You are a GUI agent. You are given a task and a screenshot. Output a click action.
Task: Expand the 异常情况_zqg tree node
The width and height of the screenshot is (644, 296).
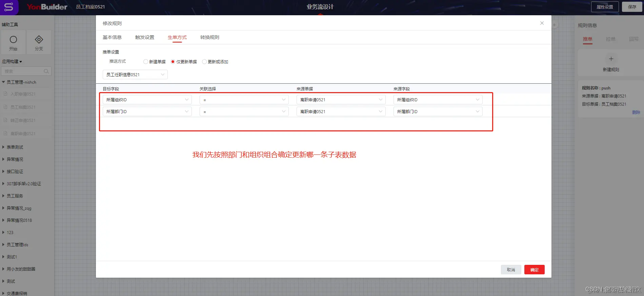3,208
